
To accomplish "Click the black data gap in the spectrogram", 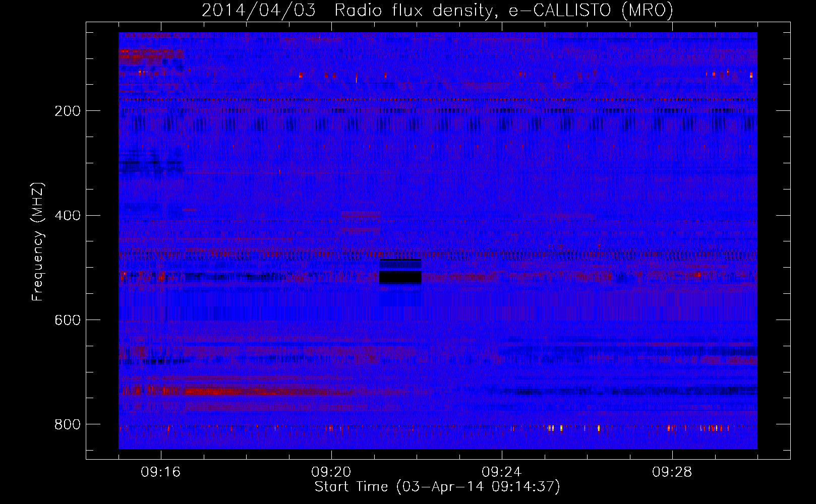I will 400,277.
